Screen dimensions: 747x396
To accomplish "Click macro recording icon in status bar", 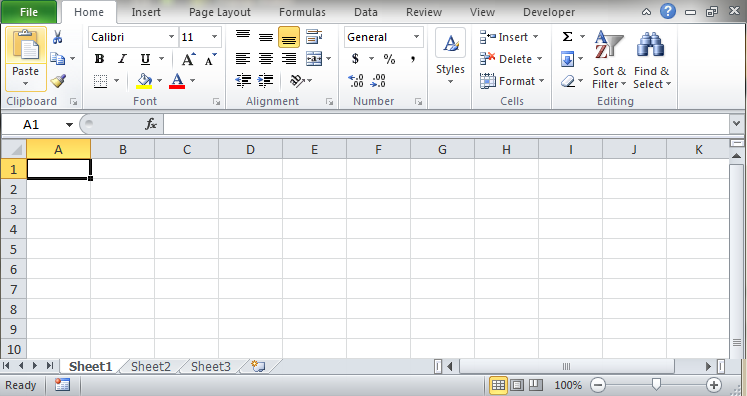I will [62, 385].
